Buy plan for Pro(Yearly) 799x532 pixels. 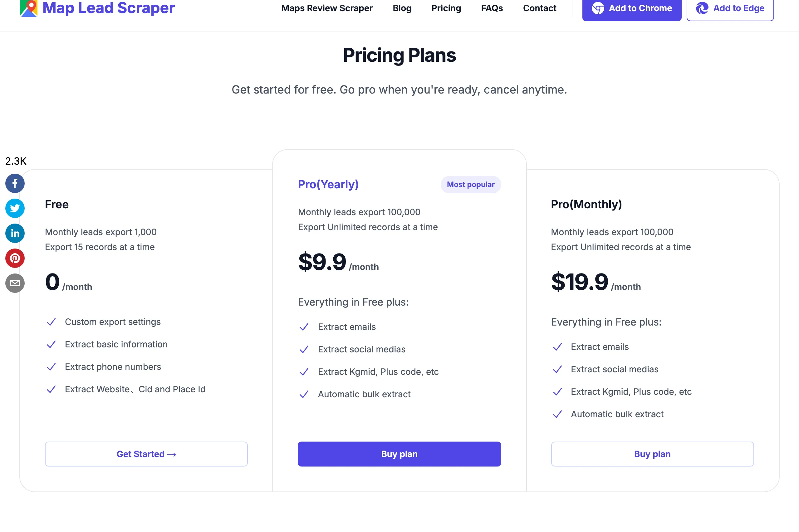click(x=399, y=454)
